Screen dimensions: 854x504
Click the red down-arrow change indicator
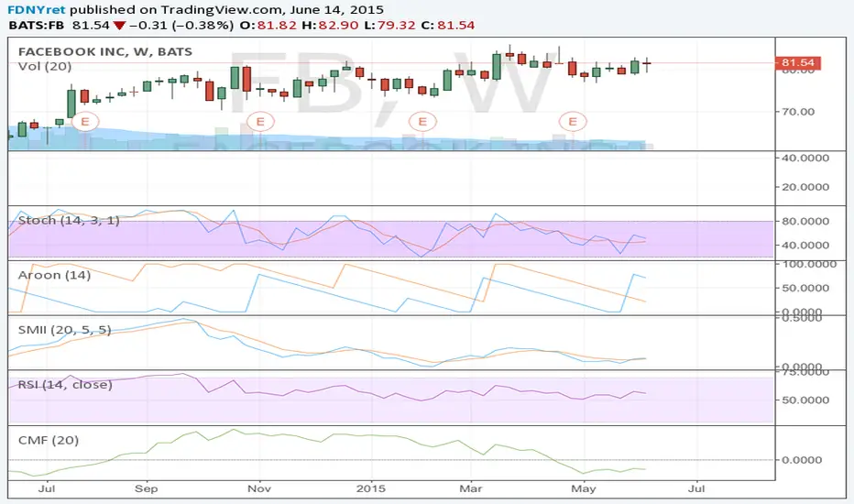click(x=119, y=26)
